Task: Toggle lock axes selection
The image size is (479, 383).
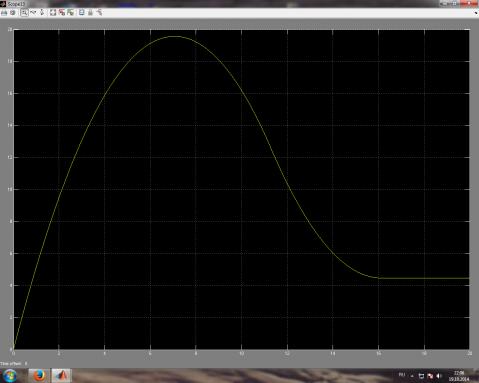Action: coord(90,13)
